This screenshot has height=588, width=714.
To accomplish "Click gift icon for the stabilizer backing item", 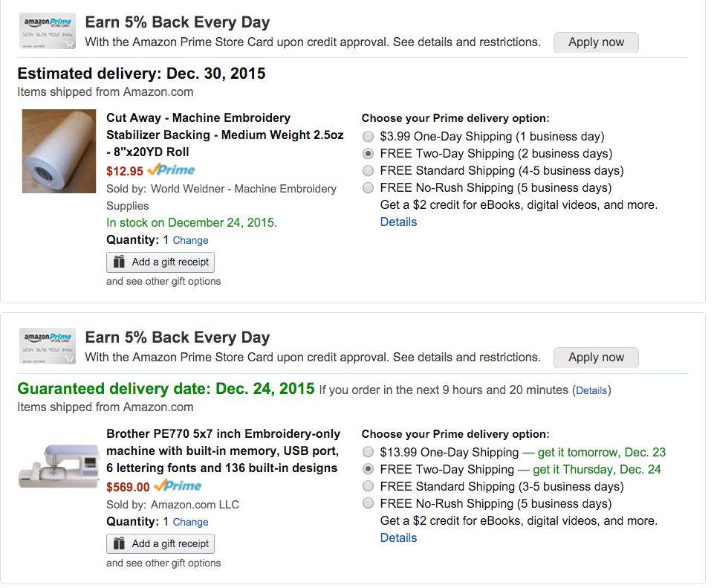I will coord(119,262).
